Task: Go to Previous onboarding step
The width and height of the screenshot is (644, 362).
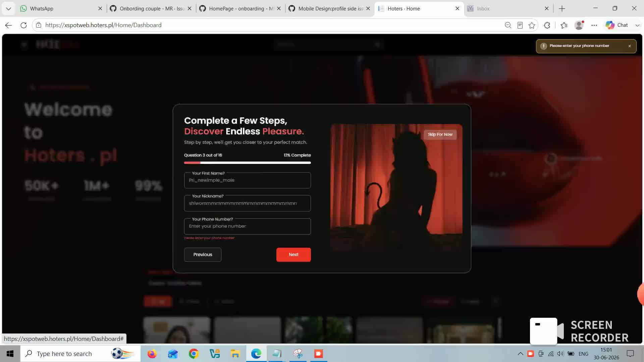Action: pyautogui.click(x=203, y=255)
